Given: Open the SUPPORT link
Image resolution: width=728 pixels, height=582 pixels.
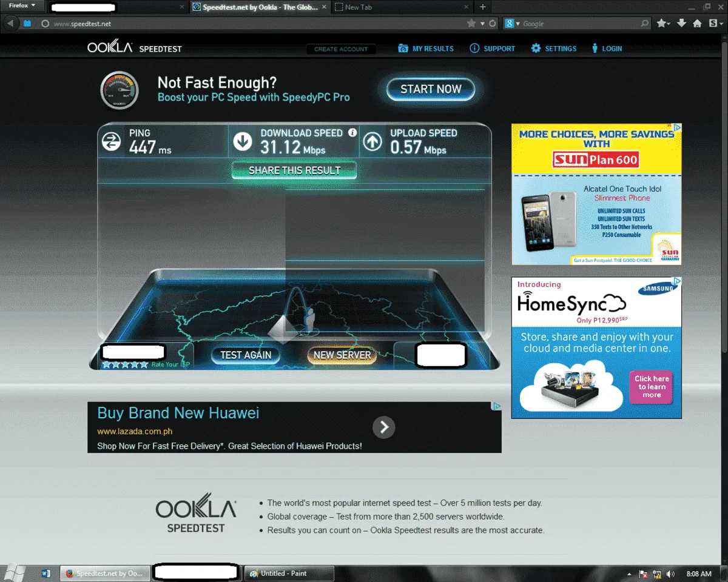Looking at the screenshot, I should 492,48.
